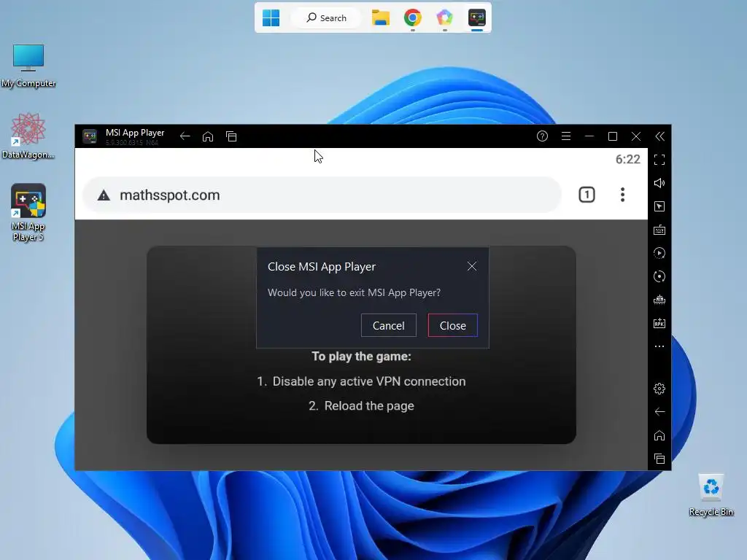Open MSI App Player settings gear
The height and width of the screenshot is (560, 747).
coord(659,389)
